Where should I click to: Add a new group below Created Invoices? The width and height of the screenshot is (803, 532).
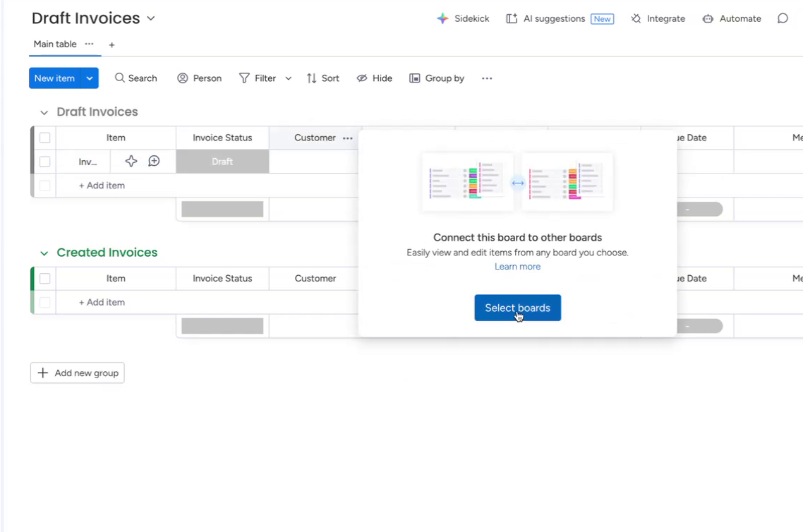click(x=77, y=373)
